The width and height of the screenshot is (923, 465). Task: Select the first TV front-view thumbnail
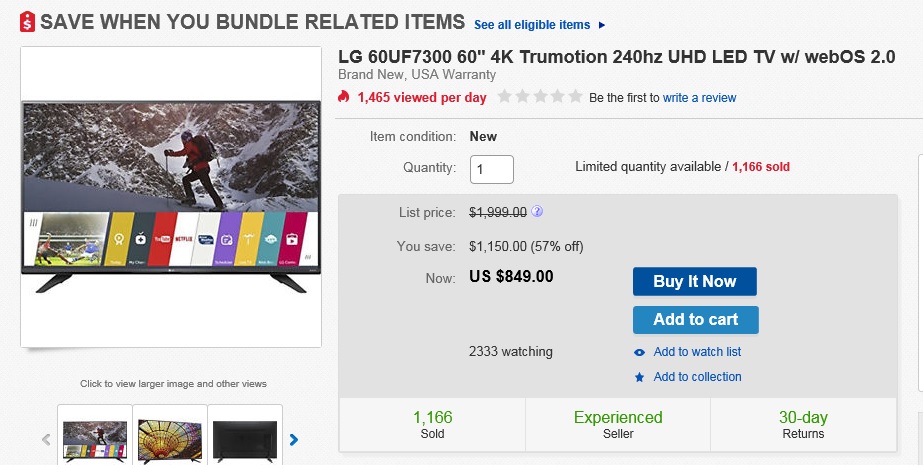click(95, 437)
